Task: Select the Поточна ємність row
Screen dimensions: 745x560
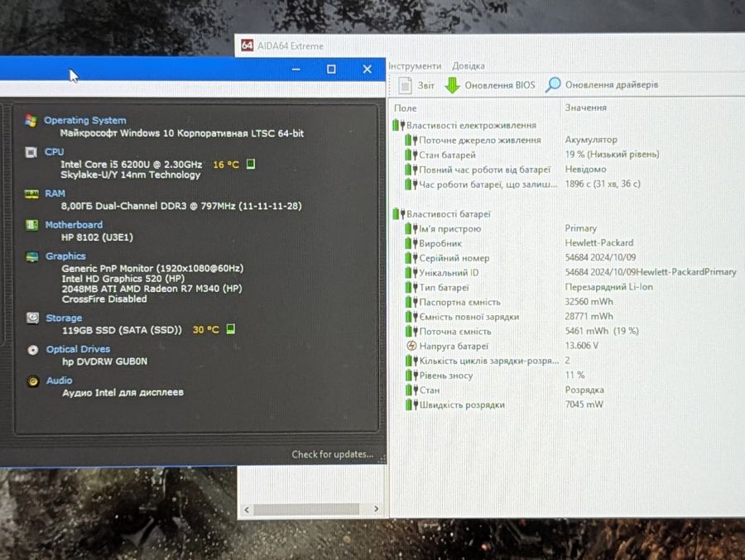Action: (448, 332)
